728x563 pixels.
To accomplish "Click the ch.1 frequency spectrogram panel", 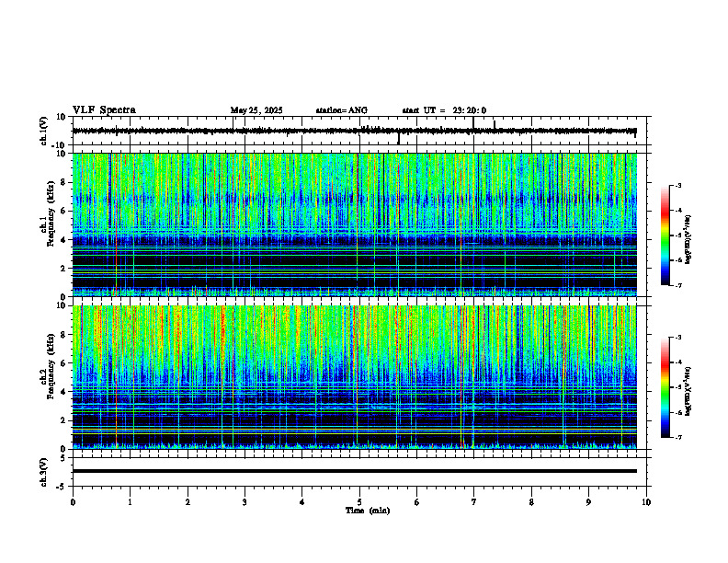I will pos(355,224).
